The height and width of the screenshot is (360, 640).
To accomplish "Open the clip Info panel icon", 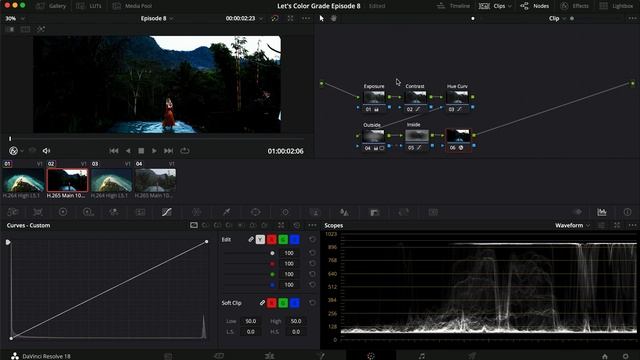I will point(627,212).
